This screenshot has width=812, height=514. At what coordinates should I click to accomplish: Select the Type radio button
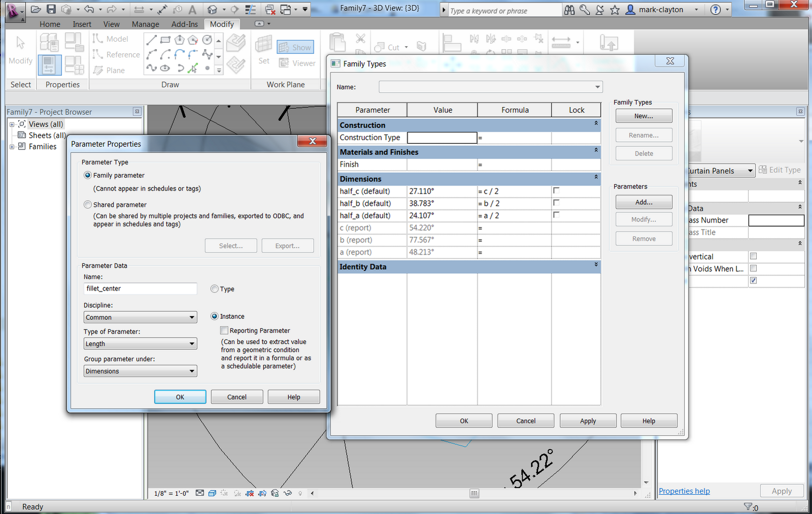pos(215,289)
